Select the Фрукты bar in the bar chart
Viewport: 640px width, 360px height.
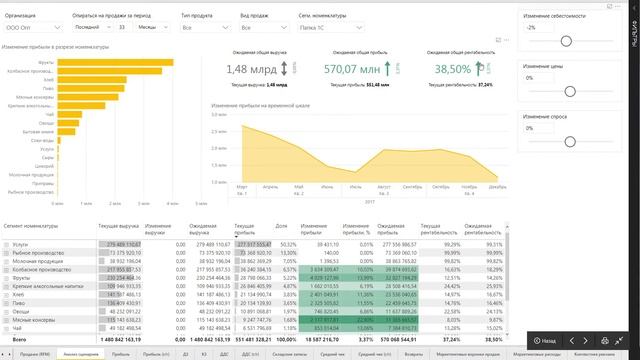pos(116,62)
